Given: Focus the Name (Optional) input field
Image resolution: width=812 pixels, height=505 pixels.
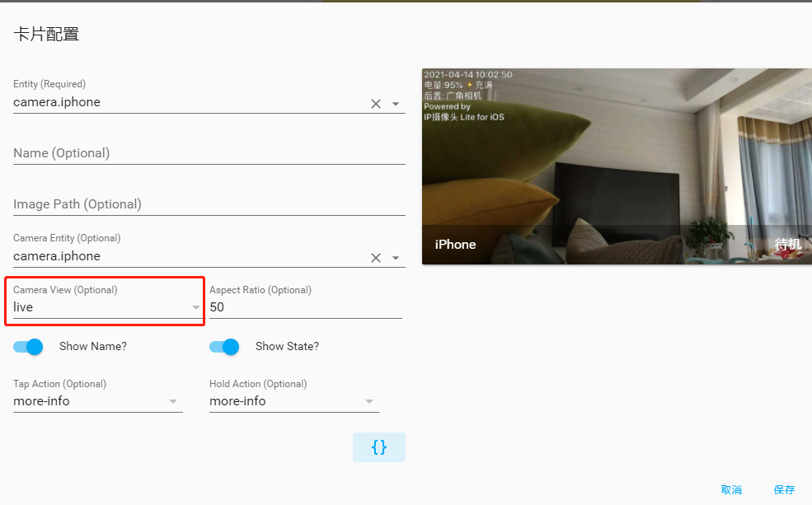Looking at the screenshot, I should pyautogui.click(x=209, y=153).
